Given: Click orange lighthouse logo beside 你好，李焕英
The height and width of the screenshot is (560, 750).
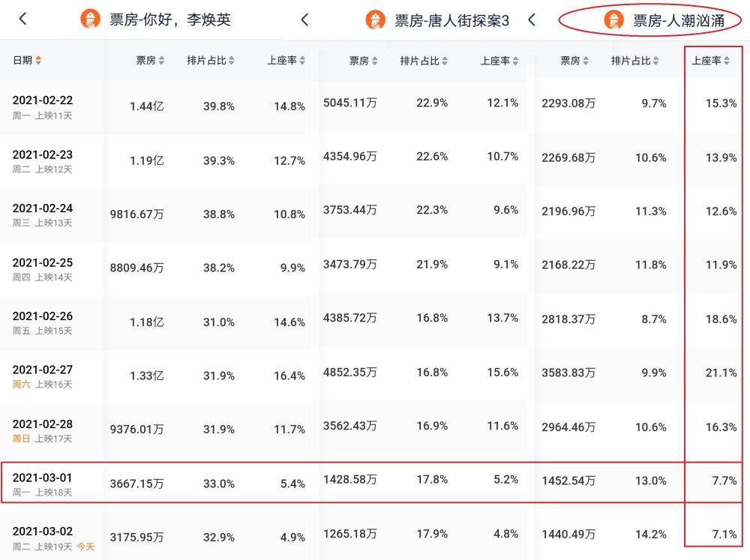Looking at the screenshot, I should tap(90, 19).
